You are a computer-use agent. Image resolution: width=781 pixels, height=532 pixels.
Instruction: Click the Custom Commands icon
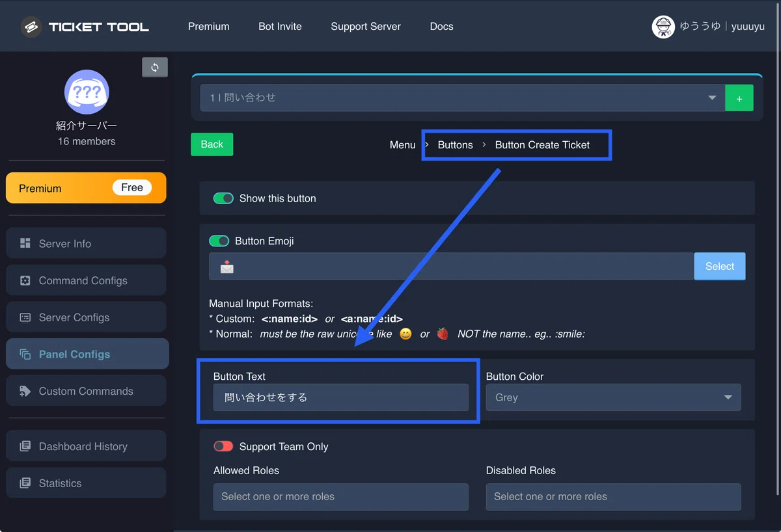[25, 391]
